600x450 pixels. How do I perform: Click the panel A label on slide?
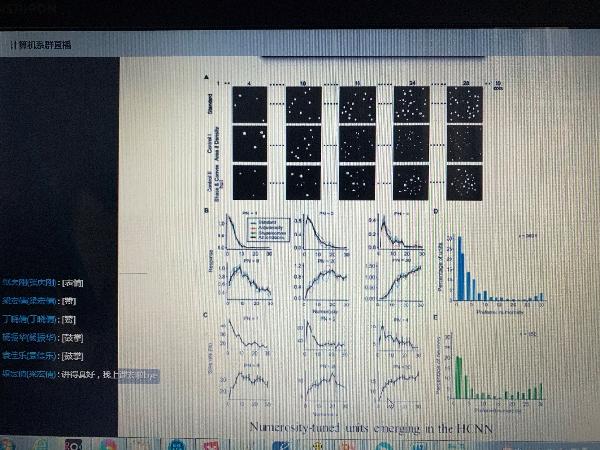pos(207,78)
